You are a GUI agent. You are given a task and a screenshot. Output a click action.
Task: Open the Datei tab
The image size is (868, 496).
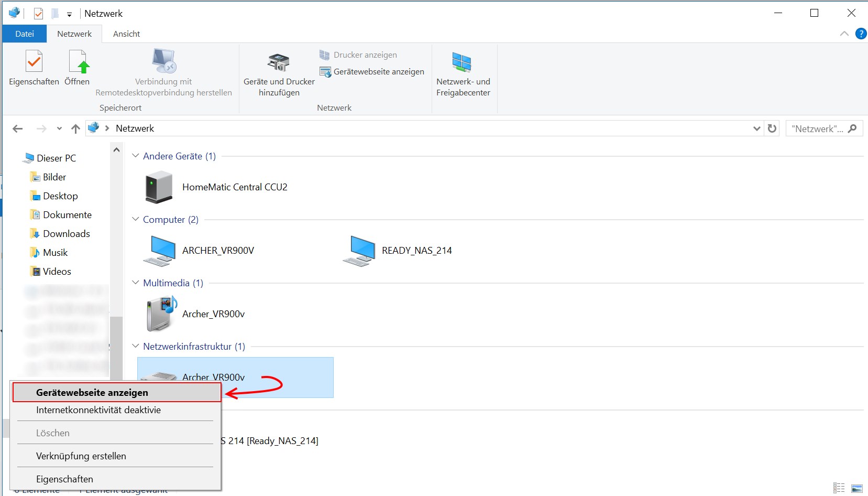point(25,34)
